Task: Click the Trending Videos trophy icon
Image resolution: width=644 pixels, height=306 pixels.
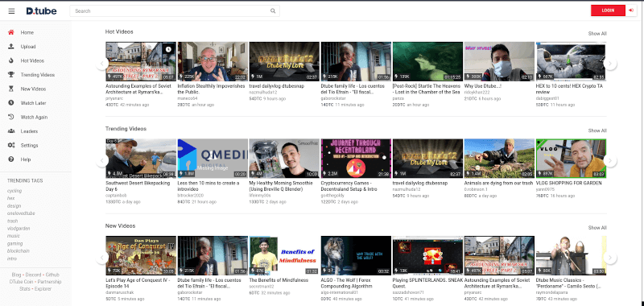Action: pos(11,75)
